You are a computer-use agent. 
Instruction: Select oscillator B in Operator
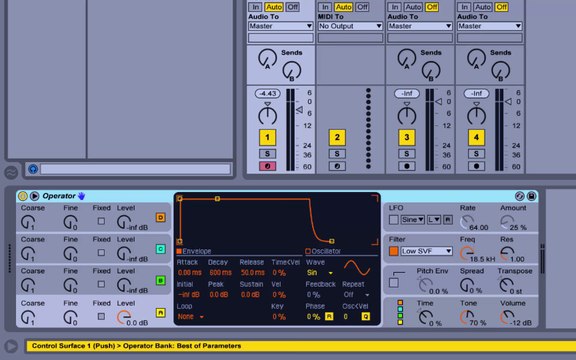[x=161, y=281]
